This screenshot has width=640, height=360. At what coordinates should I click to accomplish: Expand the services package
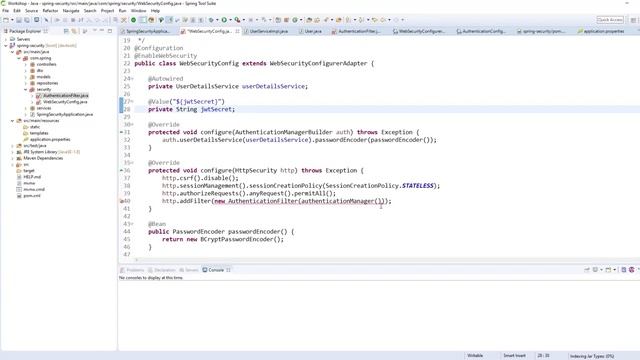[x=26, y=108]
